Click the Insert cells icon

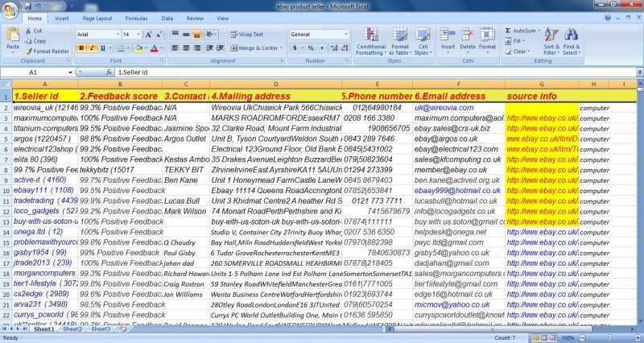click(x=448, y=35)
